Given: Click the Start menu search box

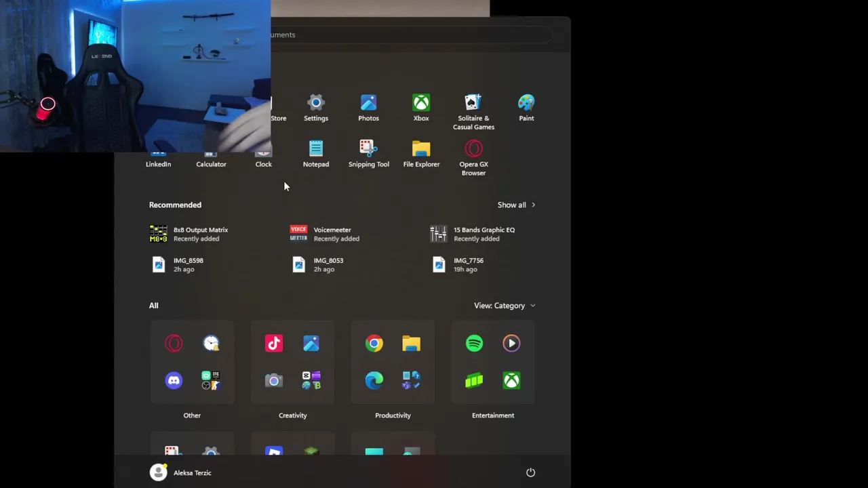Looking at the screenshot, I should coord(413,35).
